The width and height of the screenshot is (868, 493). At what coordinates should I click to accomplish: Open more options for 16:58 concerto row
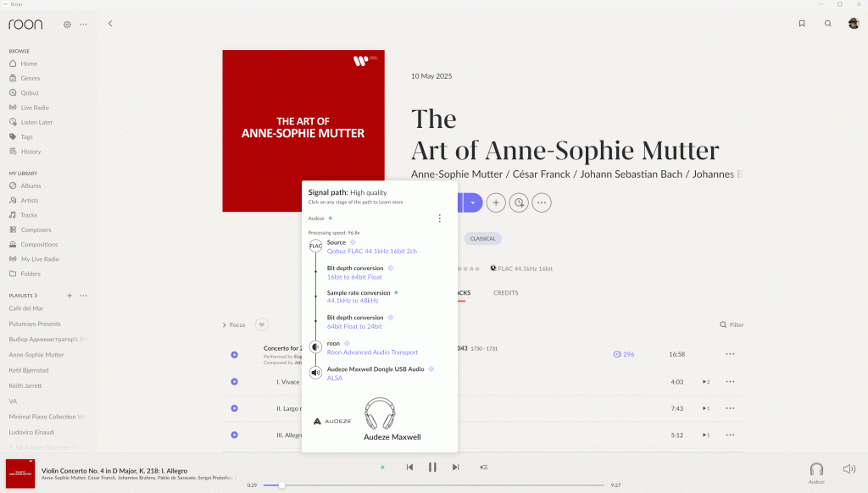point(730,354)
